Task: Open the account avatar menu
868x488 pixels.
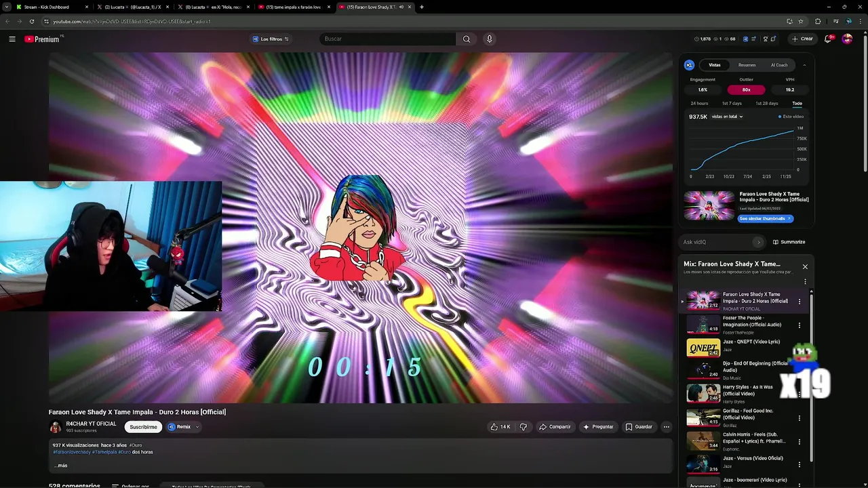Action: [847, 39]
